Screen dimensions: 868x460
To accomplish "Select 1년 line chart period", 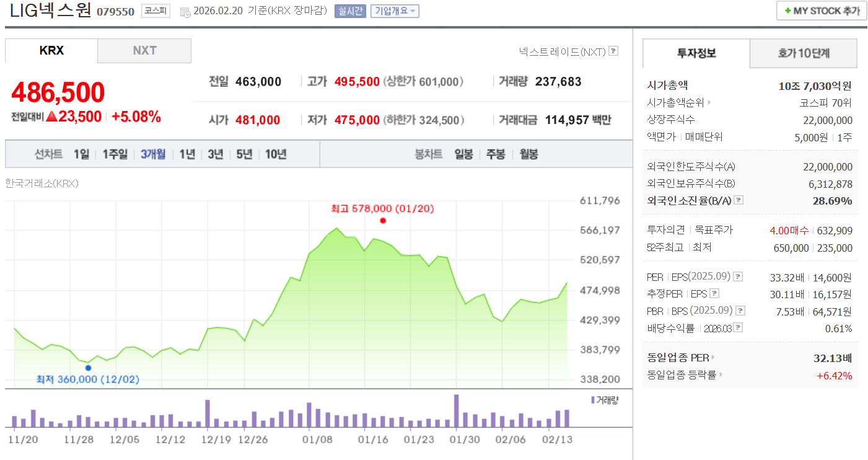I will tap(187, 154).
